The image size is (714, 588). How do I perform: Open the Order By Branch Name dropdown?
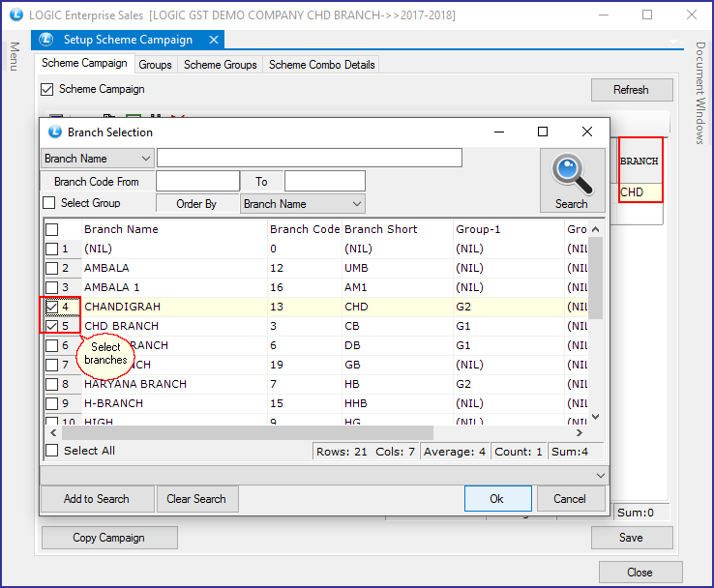pyautogui.click(x=357, y=204)
